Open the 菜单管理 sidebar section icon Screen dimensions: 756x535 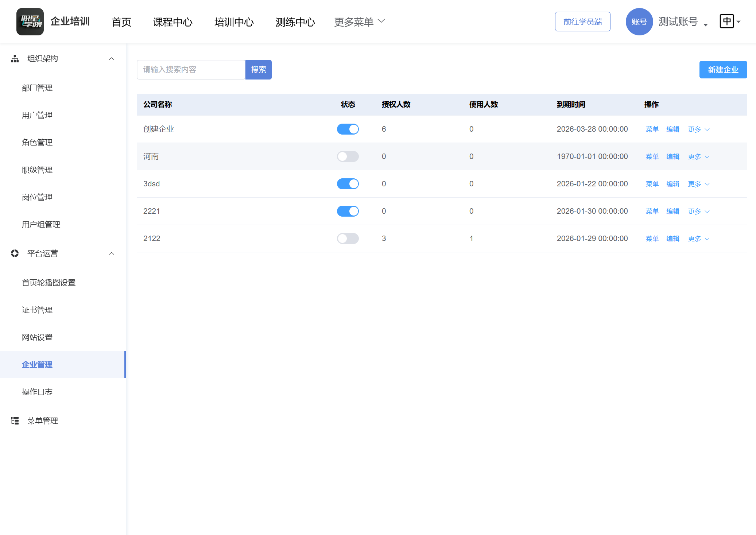tap(15, 420)
